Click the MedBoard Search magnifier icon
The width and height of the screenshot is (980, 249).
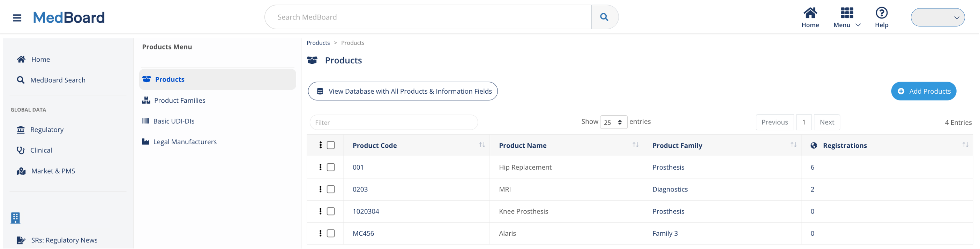(x=21, y=80)
